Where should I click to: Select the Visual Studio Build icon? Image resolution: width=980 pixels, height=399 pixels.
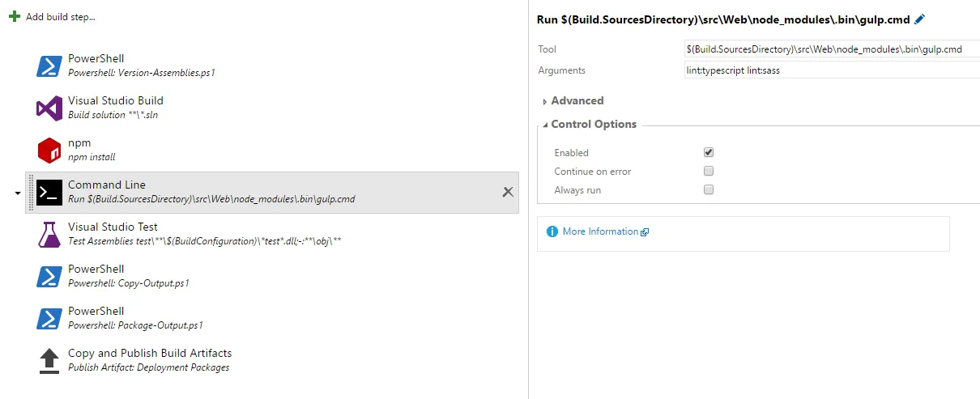49,108
